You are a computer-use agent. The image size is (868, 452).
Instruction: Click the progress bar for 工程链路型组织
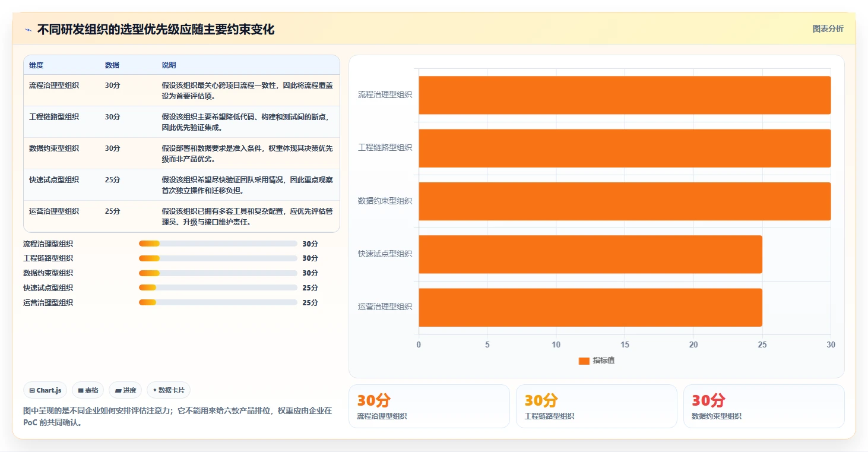(x=218, y=258)
